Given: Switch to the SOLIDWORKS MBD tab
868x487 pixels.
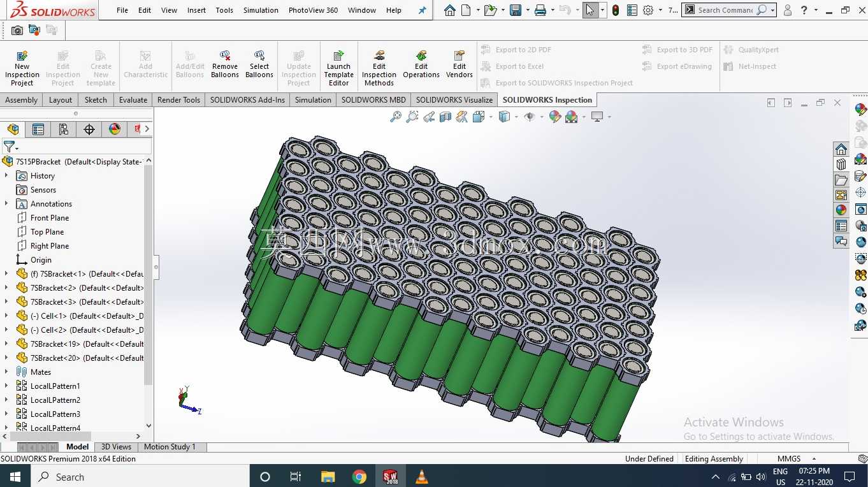Looking at the screenshot, I should coord(373,100).
